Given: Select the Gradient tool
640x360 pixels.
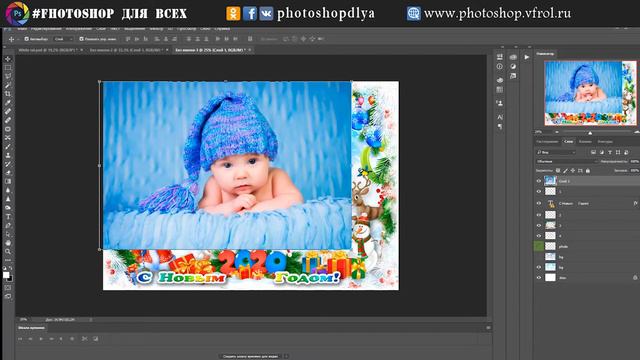Looking at the screenshot, I should (x=8, y=181).
